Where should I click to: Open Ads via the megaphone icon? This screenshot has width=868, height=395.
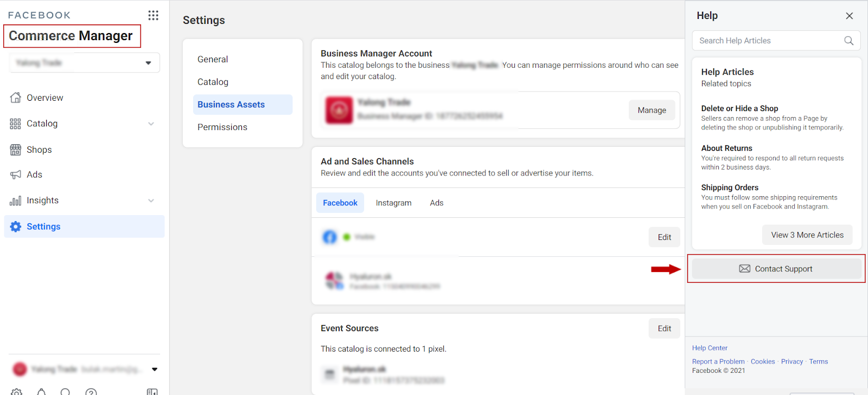16,174
